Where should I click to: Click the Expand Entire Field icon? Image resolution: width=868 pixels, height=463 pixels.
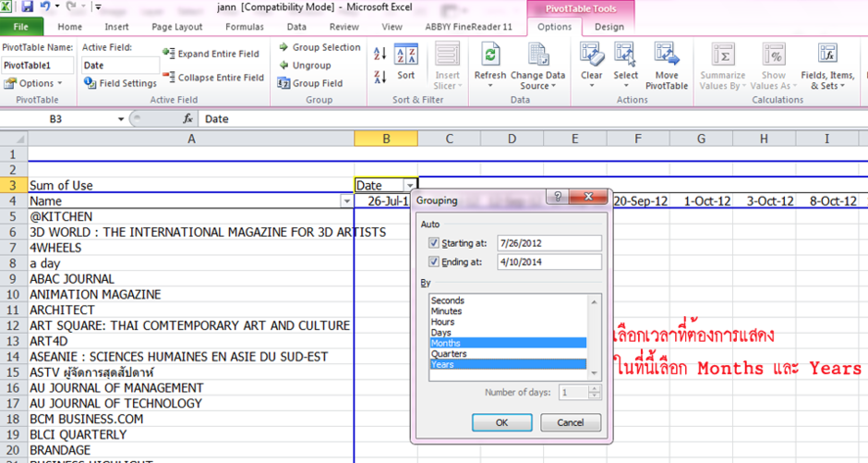coord(169,54)
